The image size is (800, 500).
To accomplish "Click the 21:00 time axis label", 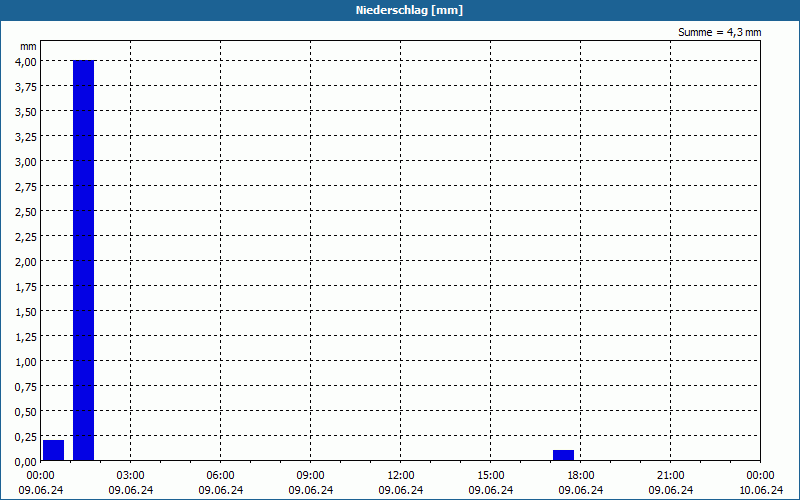I will click(x=670, y=476).
